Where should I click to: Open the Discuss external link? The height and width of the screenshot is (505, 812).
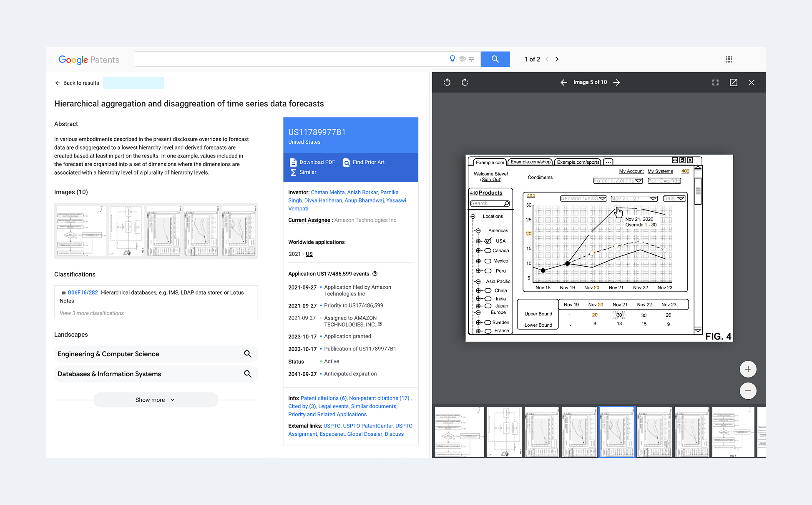[394, 434]
